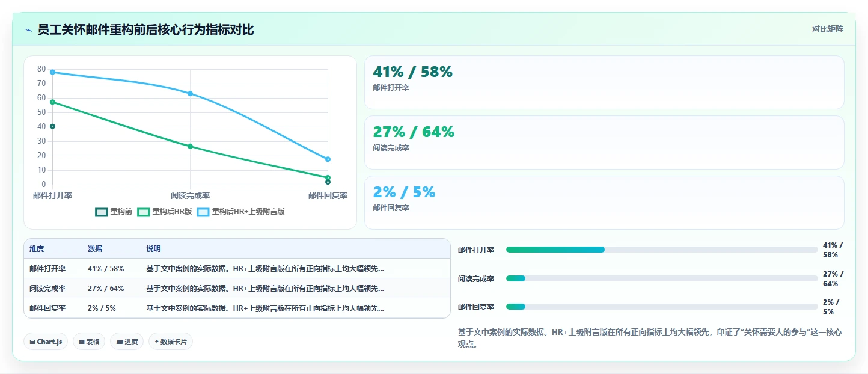The image size is (868, 374).
Task: Click the 表格 tag chip
Action: [x=89, y=342]
